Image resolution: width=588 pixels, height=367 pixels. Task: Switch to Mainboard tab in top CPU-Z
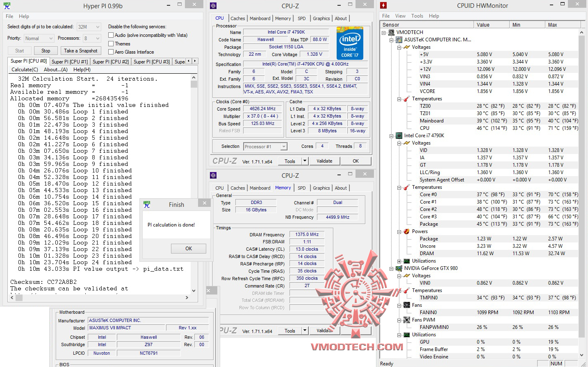[260, 18]
